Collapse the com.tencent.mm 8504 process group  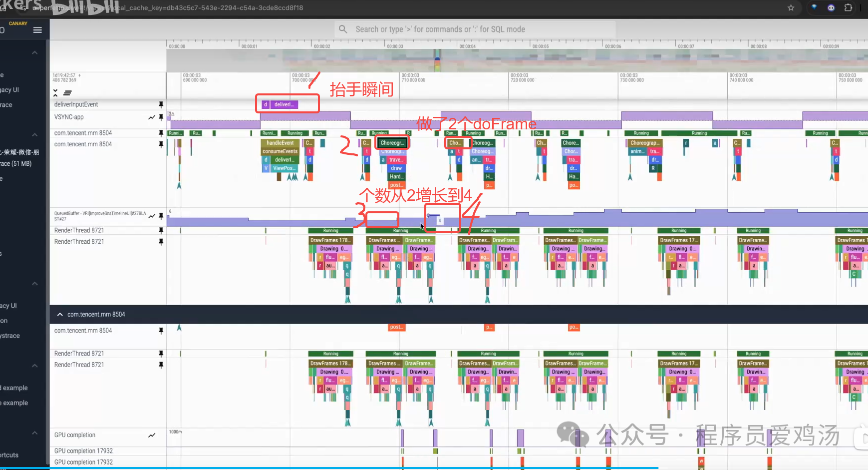coord(60,314)
